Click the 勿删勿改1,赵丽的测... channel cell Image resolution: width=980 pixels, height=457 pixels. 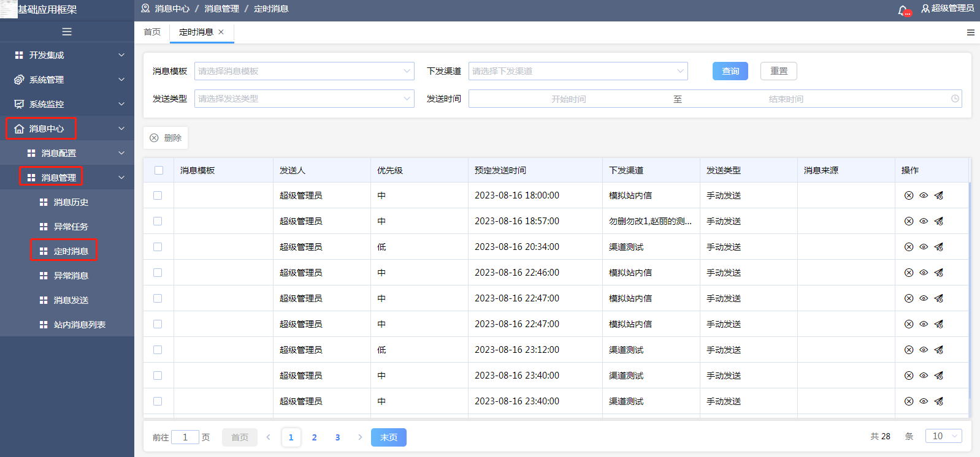(650, 221)
